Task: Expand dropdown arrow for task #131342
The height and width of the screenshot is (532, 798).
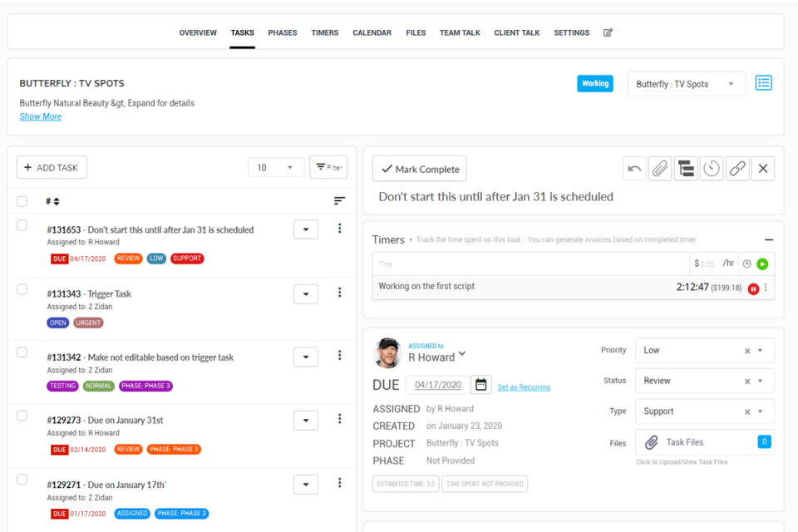Action: [x=306, y=357]
